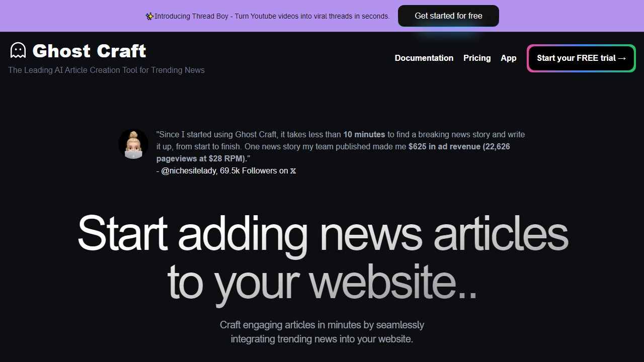Screen dimensions: 644x362
Task: Go to the Pricing page
Action: click(477, 58)
